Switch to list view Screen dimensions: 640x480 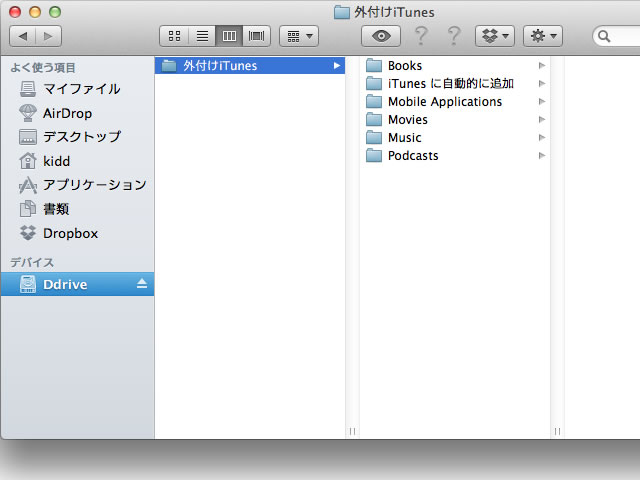click(202, 36)
